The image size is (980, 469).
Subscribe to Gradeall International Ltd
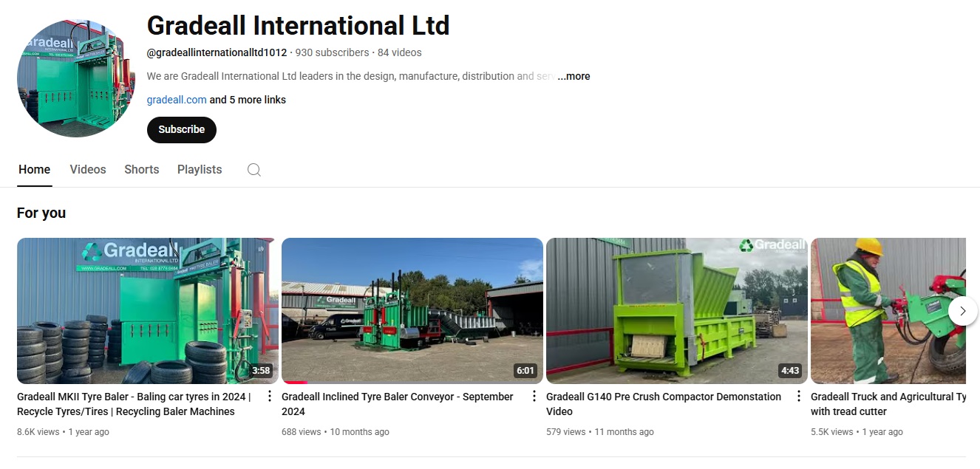tap(182, 129)
